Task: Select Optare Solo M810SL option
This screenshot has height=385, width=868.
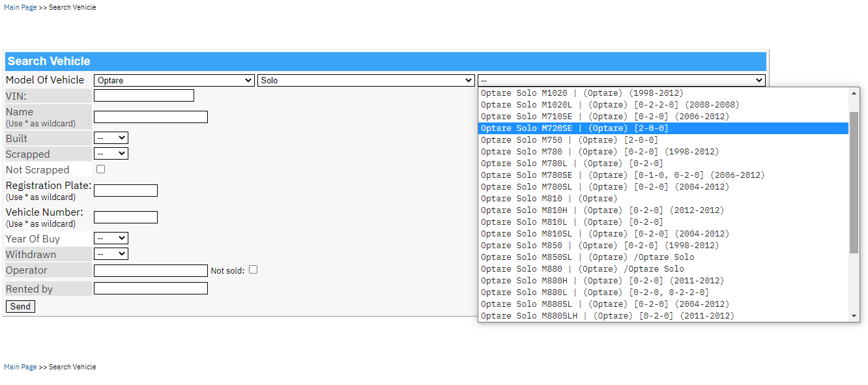Action: pos(663,234)
